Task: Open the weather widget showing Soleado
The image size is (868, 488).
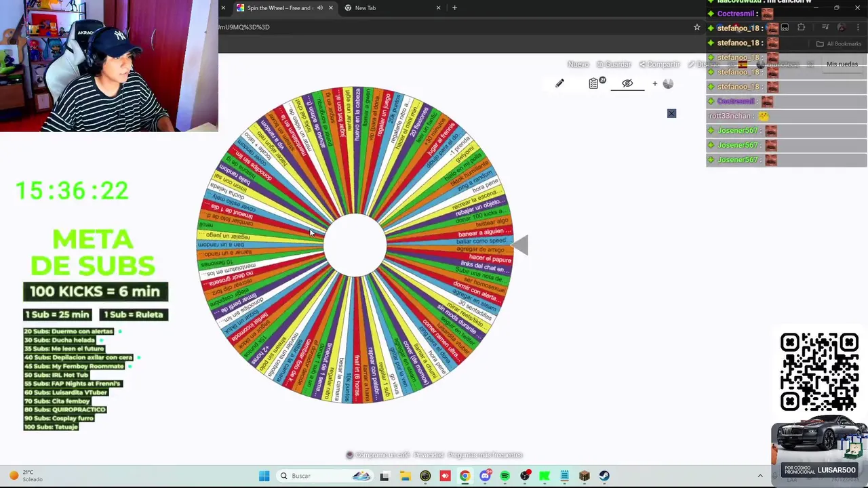Action: (x=27, y=476)
